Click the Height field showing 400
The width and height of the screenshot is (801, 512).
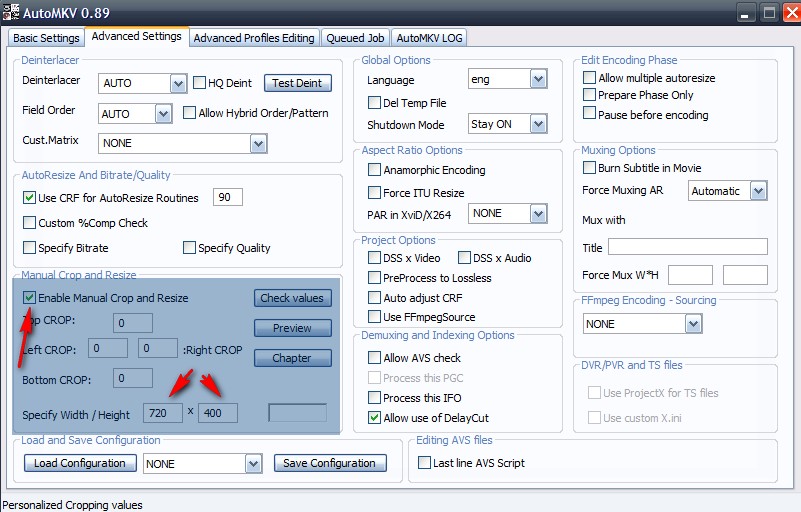tap(218, 413)
